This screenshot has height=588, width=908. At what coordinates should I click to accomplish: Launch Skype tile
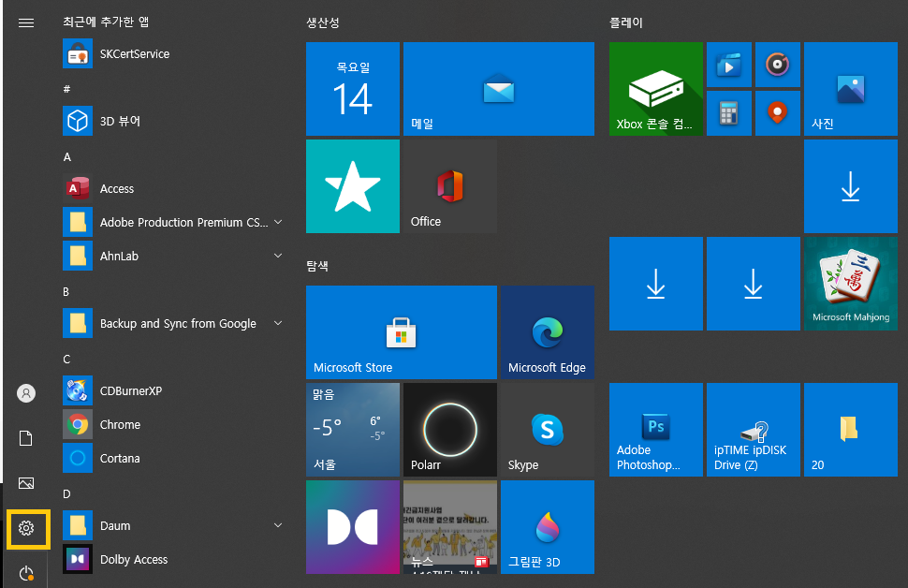point(548,429)
